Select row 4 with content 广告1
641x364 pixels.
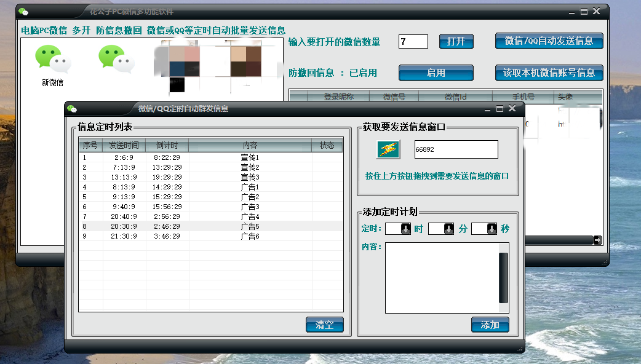coord(211,187)
